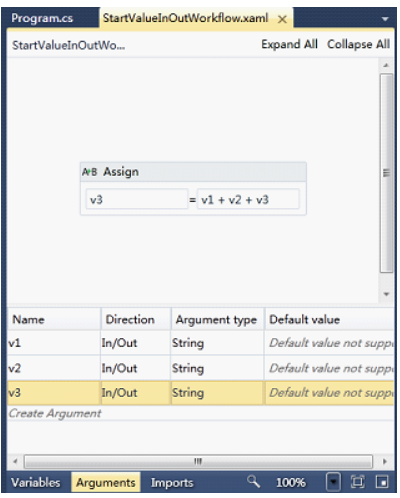The width and height of the screenshot is (400, 498).
Task: Click the StartValueInOutWo... breadcrumb
Action: 69,45
